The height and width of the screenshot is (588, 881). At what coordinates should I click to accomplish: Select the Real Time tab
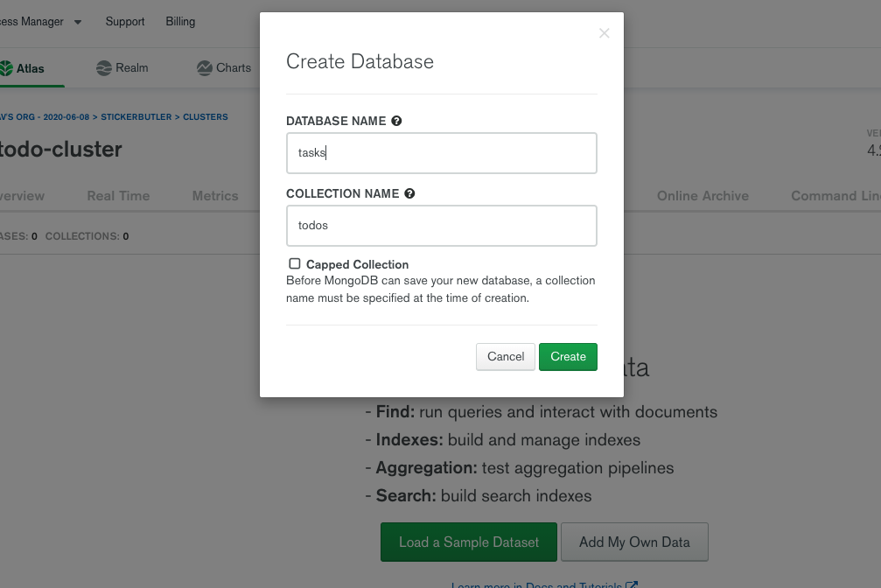point(118,196)
